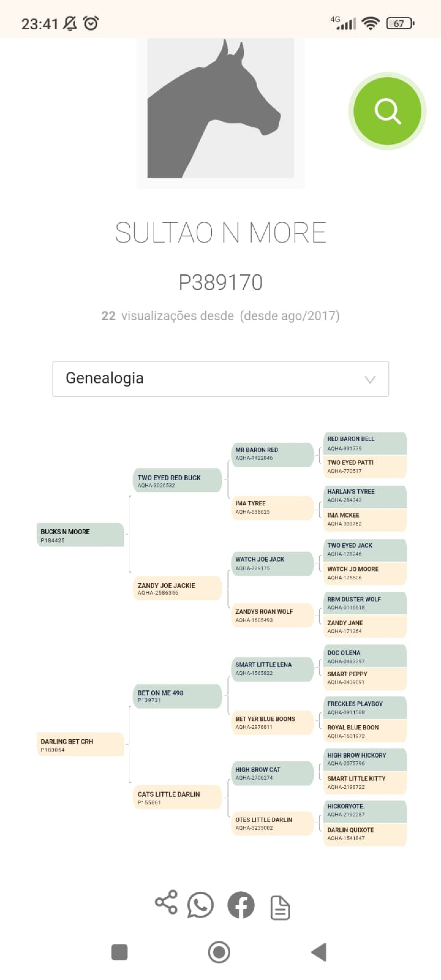Open the horse silhouette profile photo
Viewport: 441px width, 980px height.
tap(220, 109)
